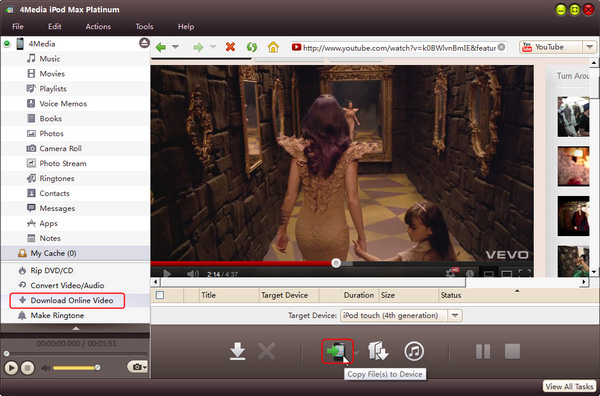Go to browser home page
The image size is (600, 396).
click(x=273, y=47)
